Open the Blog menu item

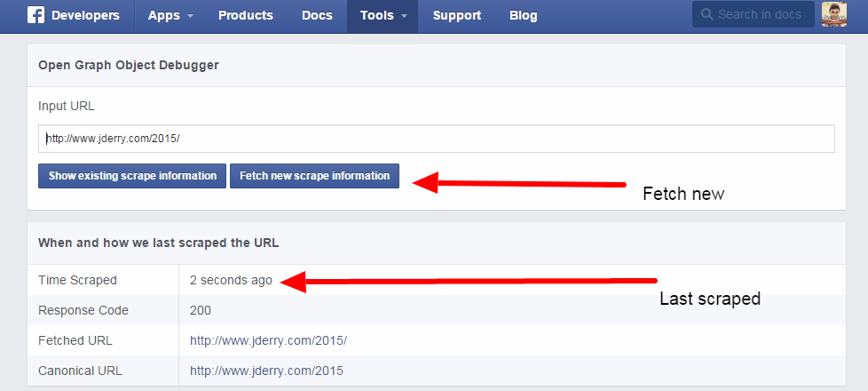click(x=523, y=15)
